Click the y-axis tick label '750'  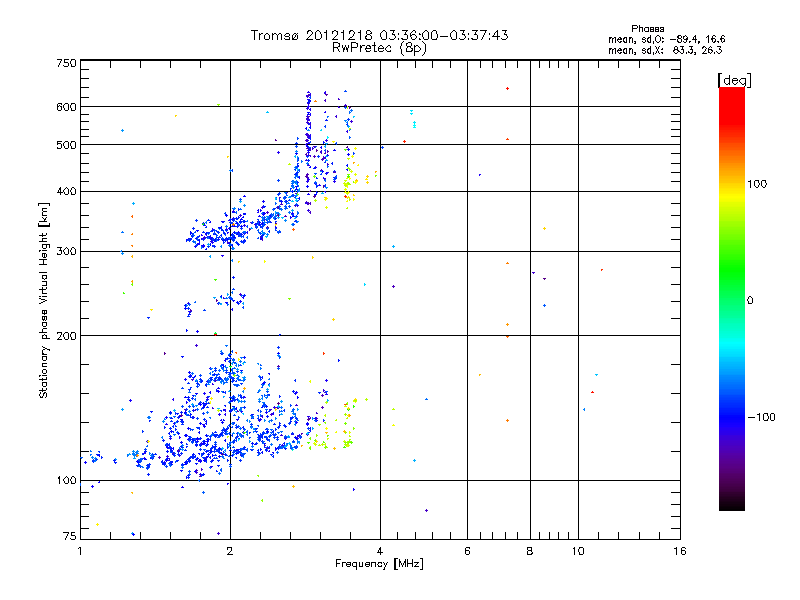pyautogui.click(x=66, y=63)
